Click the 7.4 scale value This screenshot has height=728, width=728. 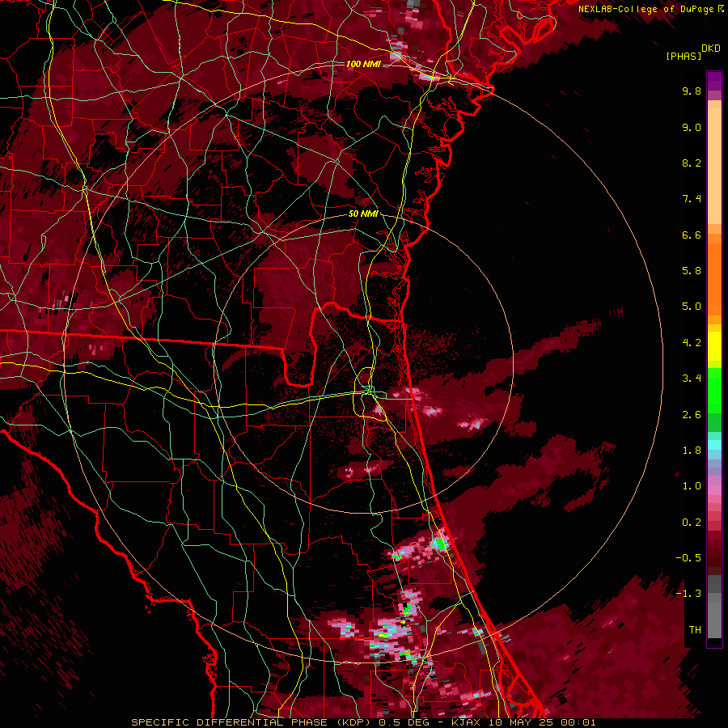tap(692, 199)
